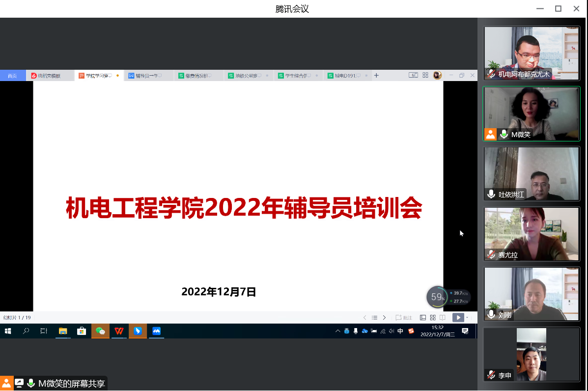Viewport: 588px width, 391px height.
Task: Switch to reading view book icon
Action: (443, 318)
